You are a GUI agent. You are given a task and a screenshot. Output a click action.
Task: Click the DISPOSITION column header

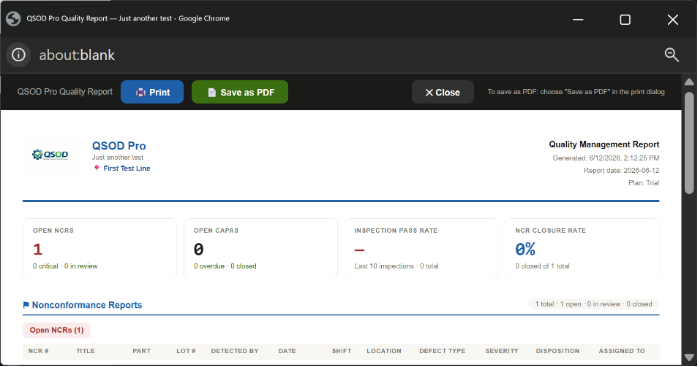(x=558, y=351)
